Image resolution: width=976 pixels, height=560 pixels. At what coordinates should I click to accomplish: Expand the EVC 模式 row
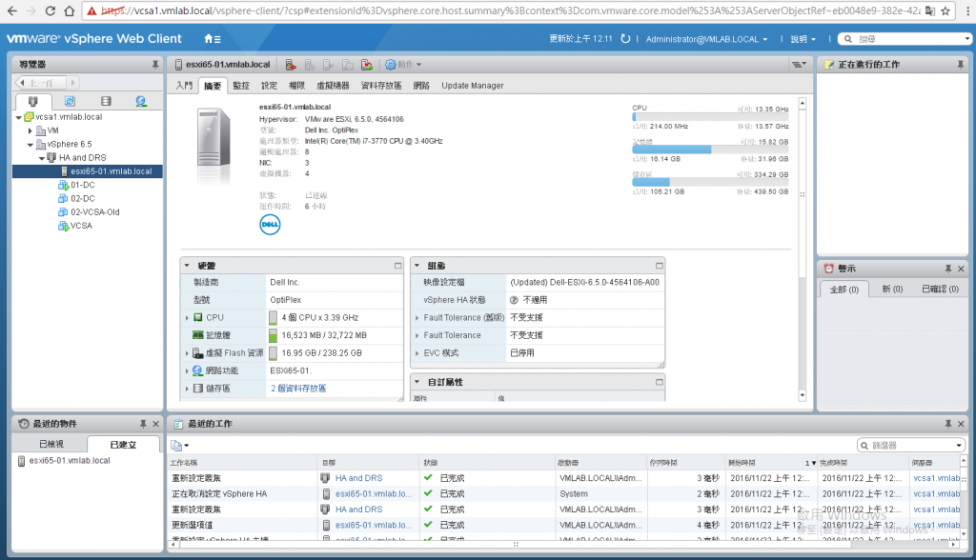pos(417,353)
